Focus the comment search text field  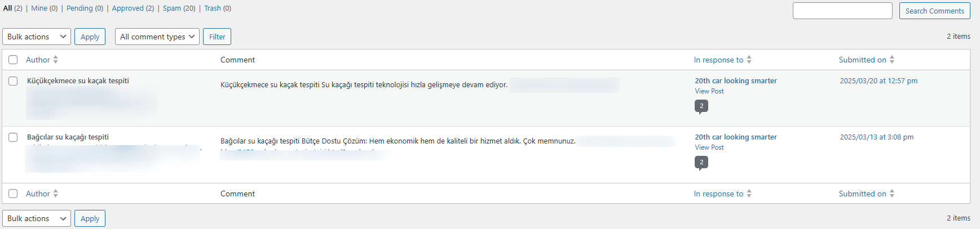842,11
